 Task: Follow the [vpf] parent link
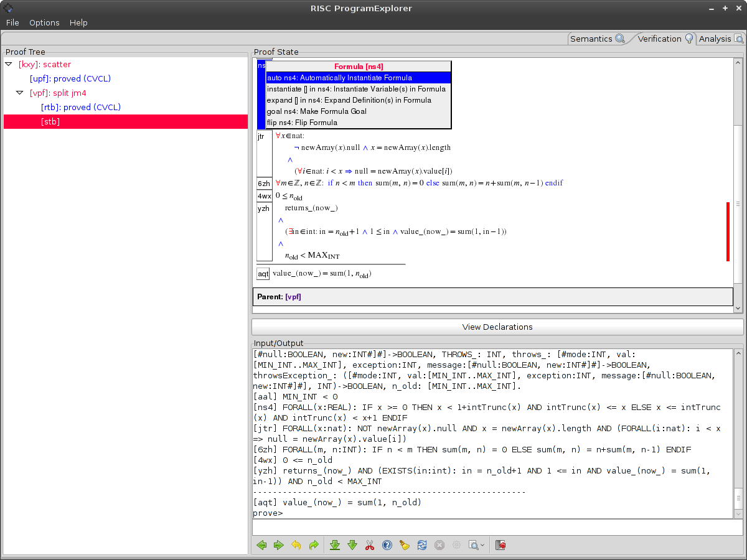(x=293, y=297)
